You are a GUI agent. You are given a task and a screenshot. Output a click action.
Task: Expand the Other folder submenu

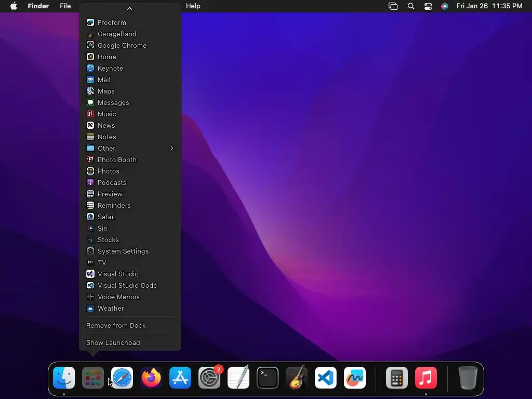coord(130,148)
